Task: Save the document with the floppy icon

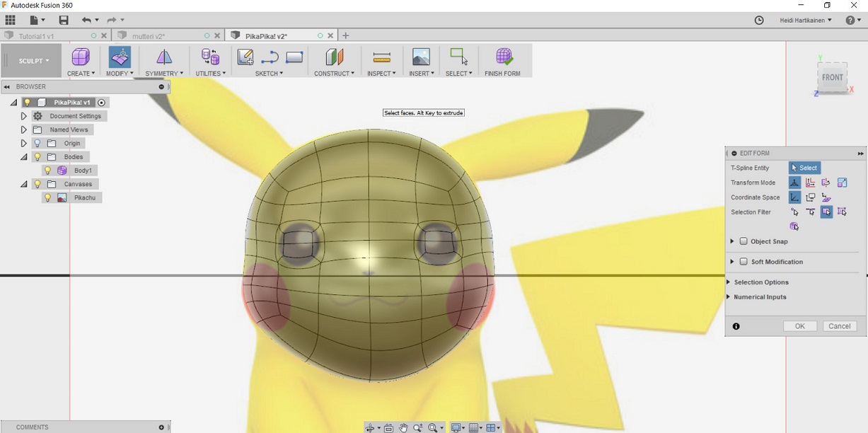Action: [64, 21]
